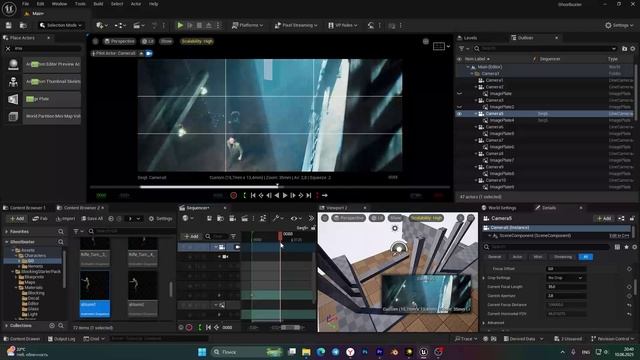Switch to the Levels tab
The image size is (640, 360).
tap(470, 38)
